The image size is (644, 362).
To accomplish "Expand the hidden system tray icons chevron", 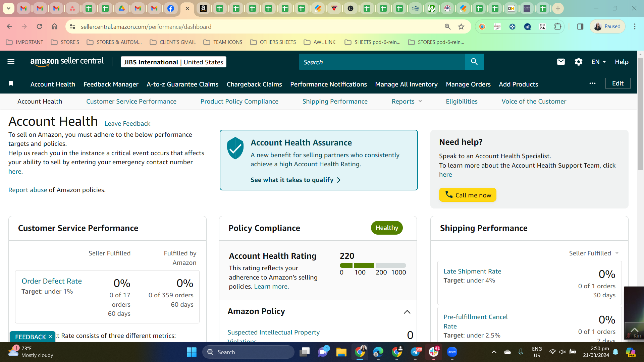I will [494, 352].
